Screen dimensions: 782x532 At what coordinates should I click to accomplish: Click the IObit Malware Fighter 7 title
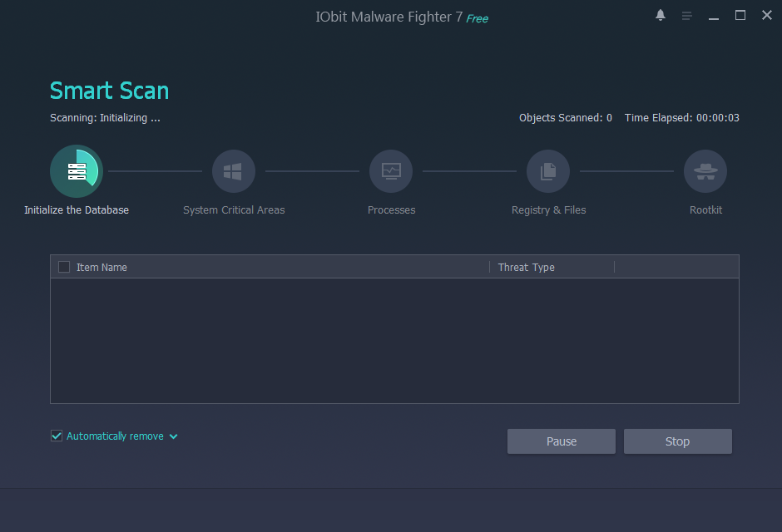click(389, 17)
